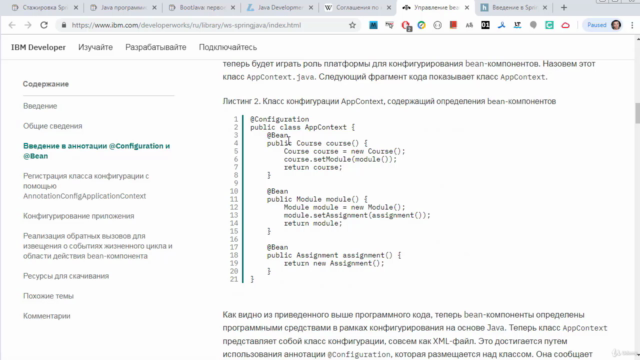Jump to Комментарии section
This screenshot has width=640, height=360.
pos(47,316)
